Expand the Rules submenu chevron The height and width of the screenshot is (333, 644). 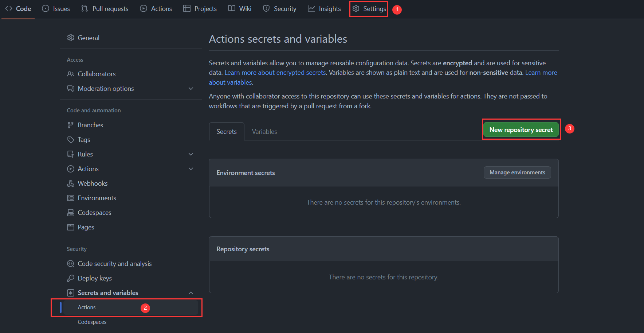coord(191,154)
